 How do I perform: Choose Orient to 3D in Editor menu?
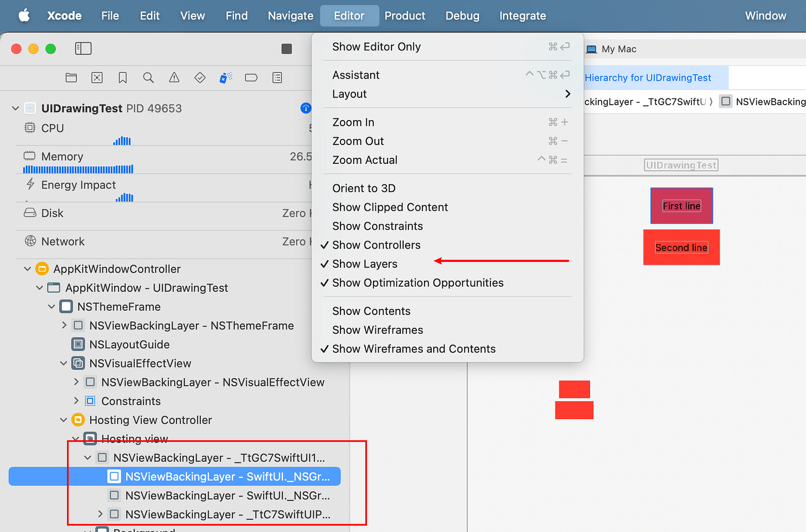[447, 188]
